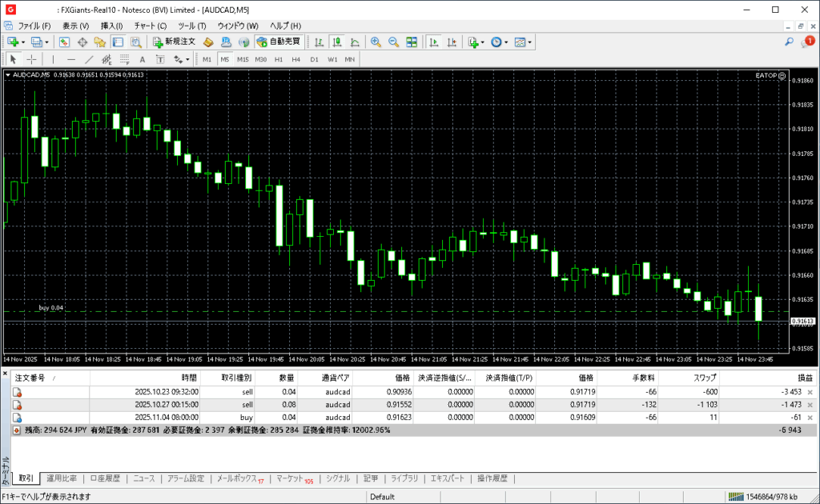
Task: Switch chart to candlestick display
Action: pos(337,42)
